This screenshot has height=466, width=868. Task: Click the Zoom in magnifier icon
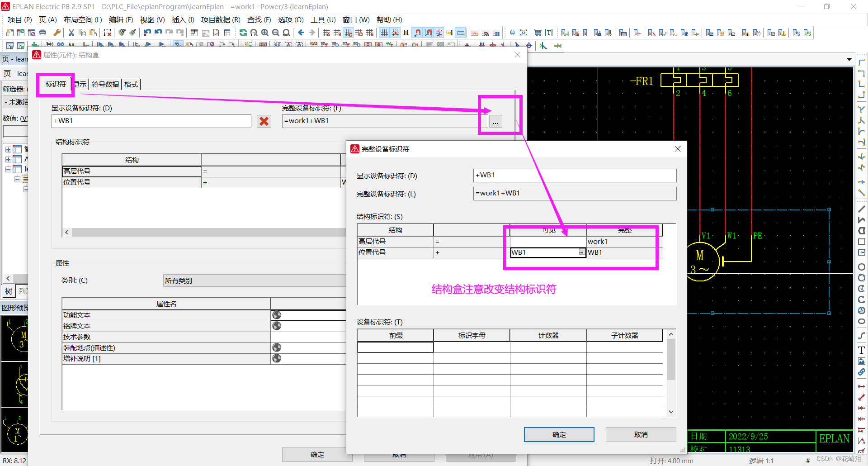264,33
